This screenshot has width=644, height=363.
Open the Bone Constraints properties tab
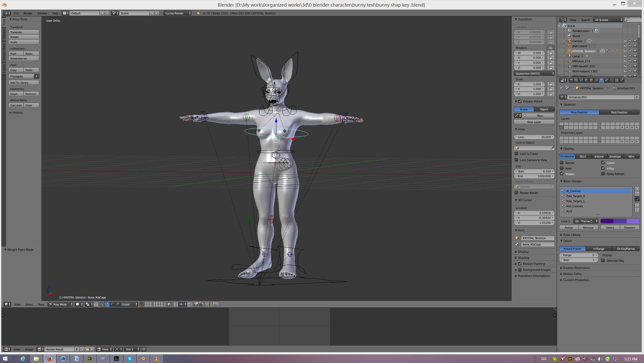pos(611,80)
